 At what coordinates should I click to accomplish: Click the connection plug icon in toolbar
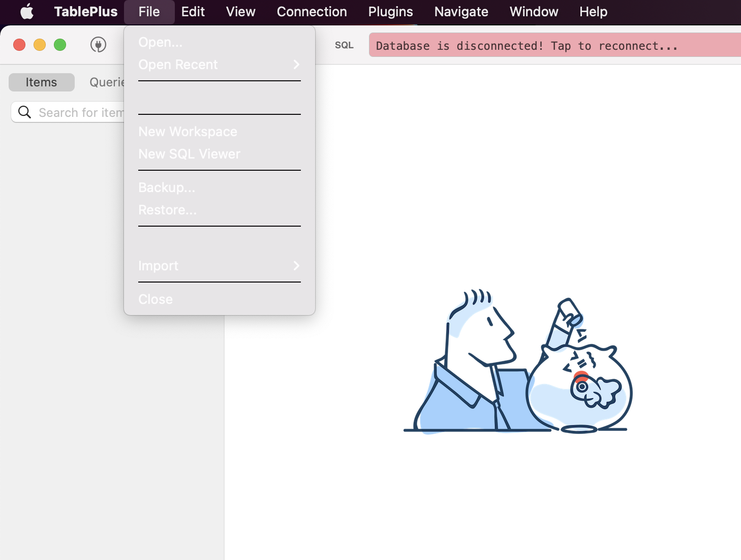click(x=98, y=45)
